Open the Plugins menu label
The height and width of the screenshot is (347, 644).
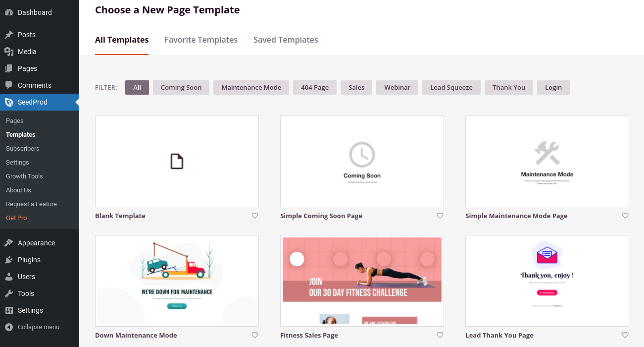click(29, 260)
